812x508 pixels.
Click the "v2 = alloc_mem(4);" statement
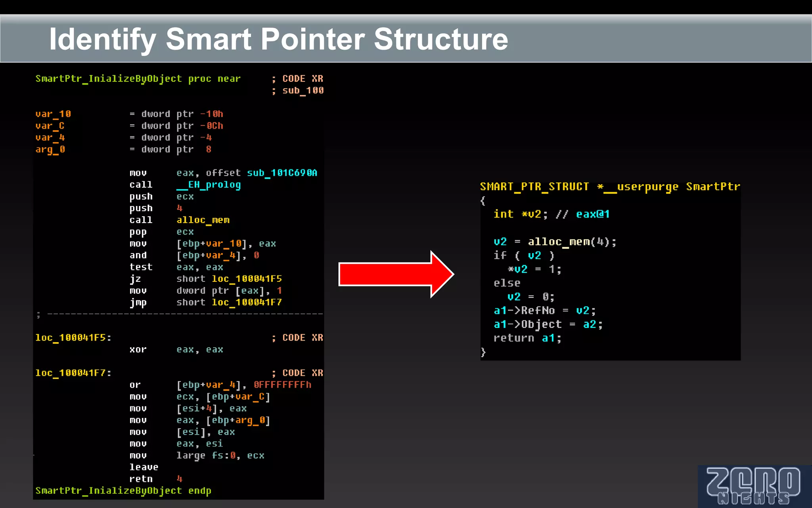coord(555,242)
